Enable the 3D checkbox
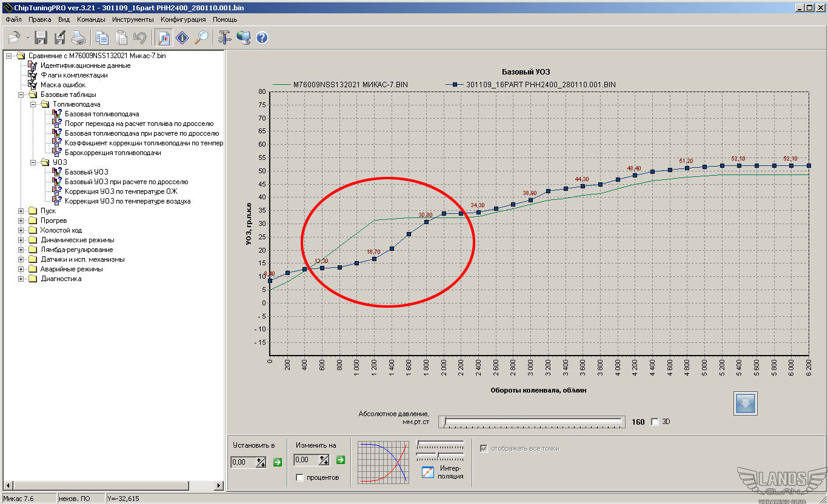 [x=654, y=422]
